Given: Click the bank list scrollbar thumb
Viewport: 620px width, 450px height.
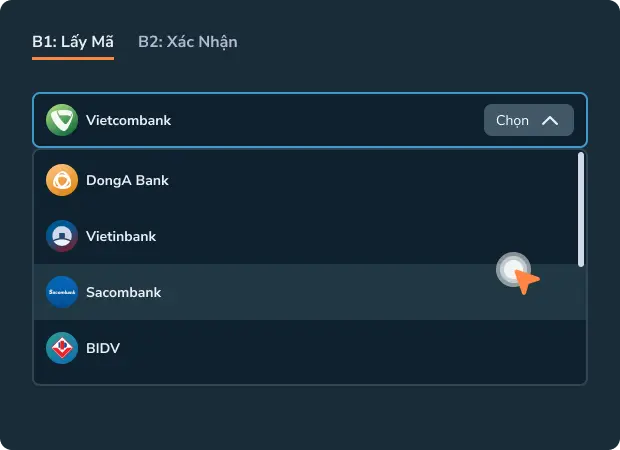Looking at the screenshot, I should (581, 208).
